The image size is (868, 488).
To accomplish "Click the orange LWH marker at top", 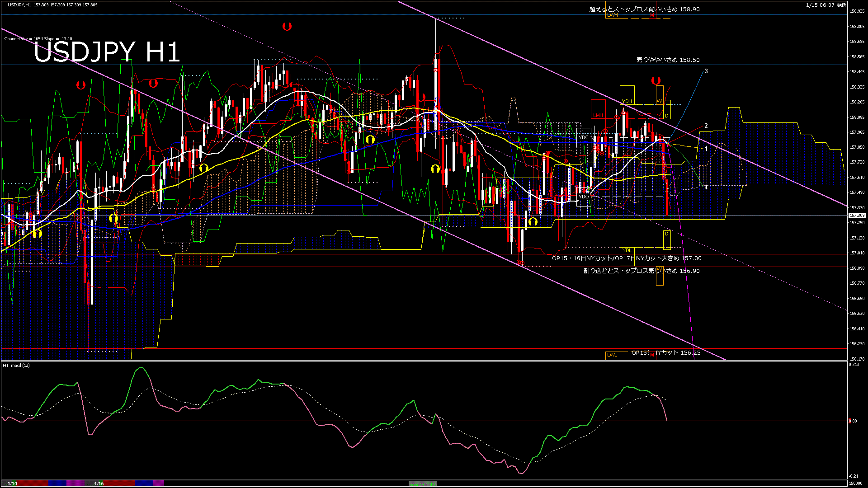I will click(612, 15).
